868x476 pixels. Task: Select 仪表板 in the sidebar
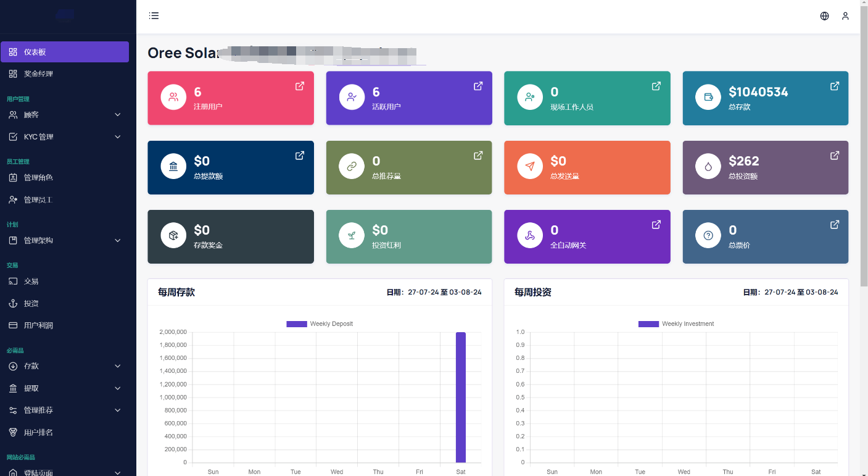click(65, 52)
